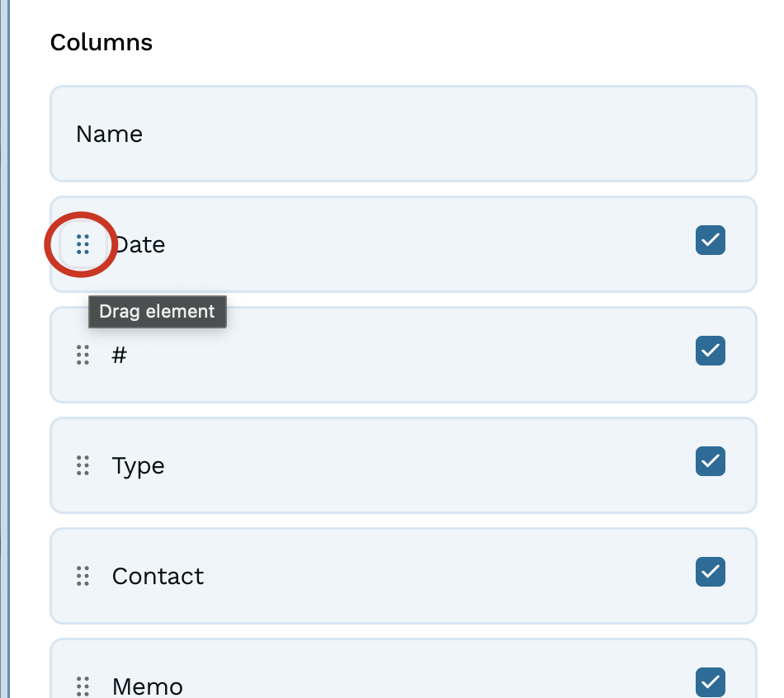
Task: Select the Contact column label
Action: point(158,576)
